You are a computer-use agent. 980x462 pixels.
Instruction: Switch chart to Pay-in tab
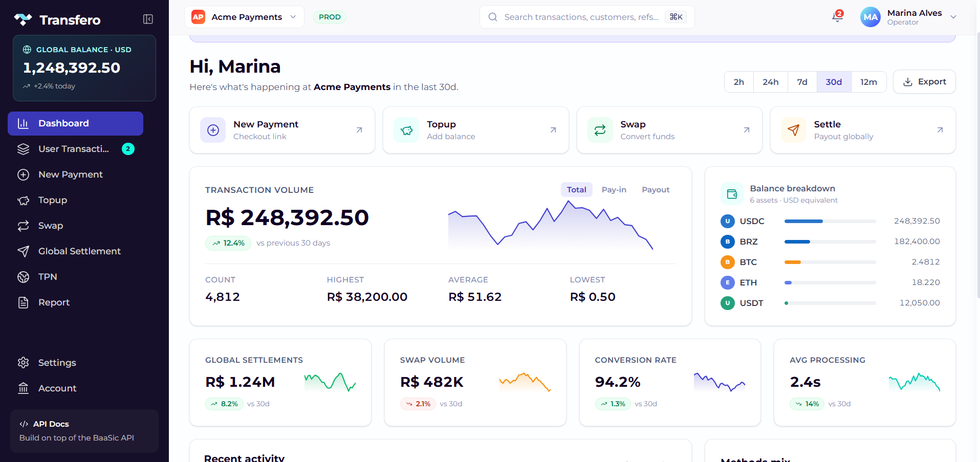point(614,190)
